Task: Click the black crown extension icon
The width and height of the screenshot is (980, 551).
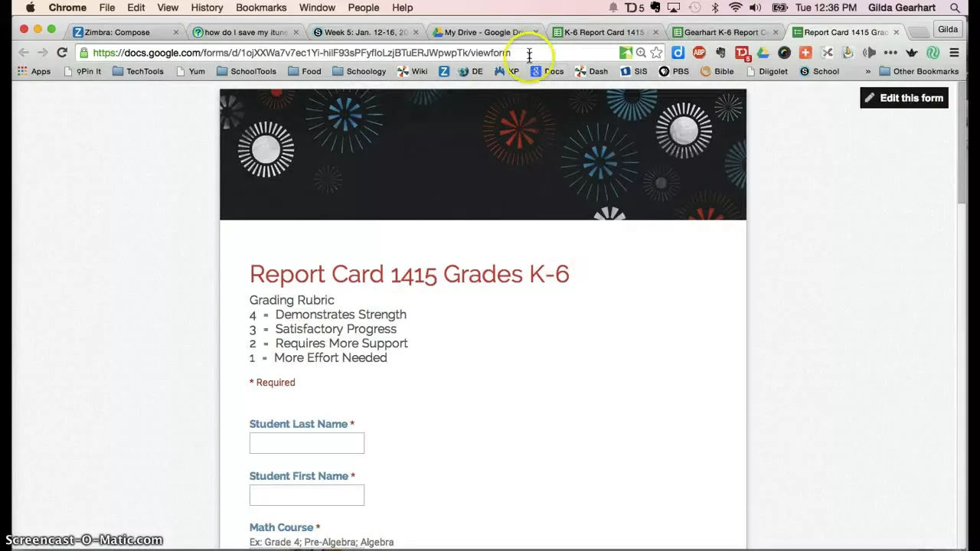Action: 911,53
